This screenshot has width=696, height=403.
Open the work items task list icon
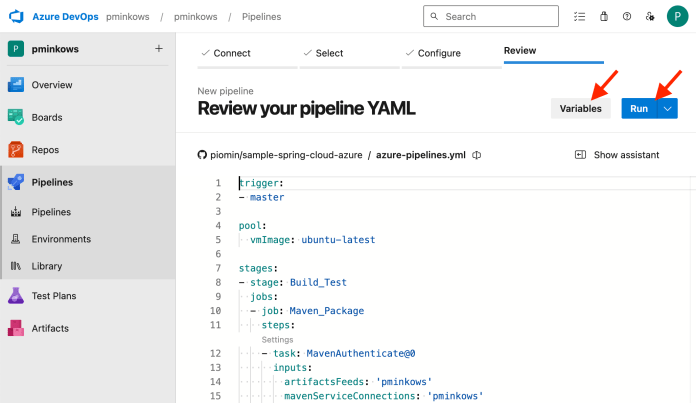(x=579, y=16)
